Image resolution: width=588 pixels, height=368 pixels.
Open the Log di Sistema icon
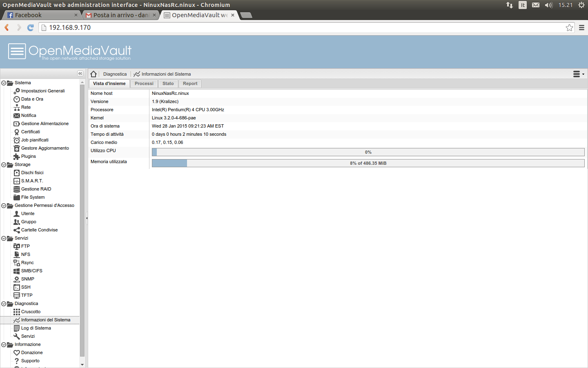(x=17, y=328)
